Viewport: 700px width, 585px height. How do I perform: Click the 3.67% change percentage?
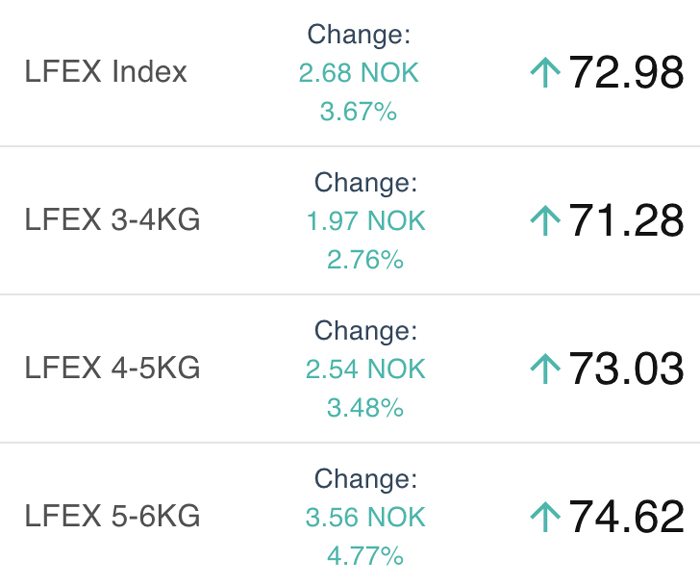click(x=359, y=112)
